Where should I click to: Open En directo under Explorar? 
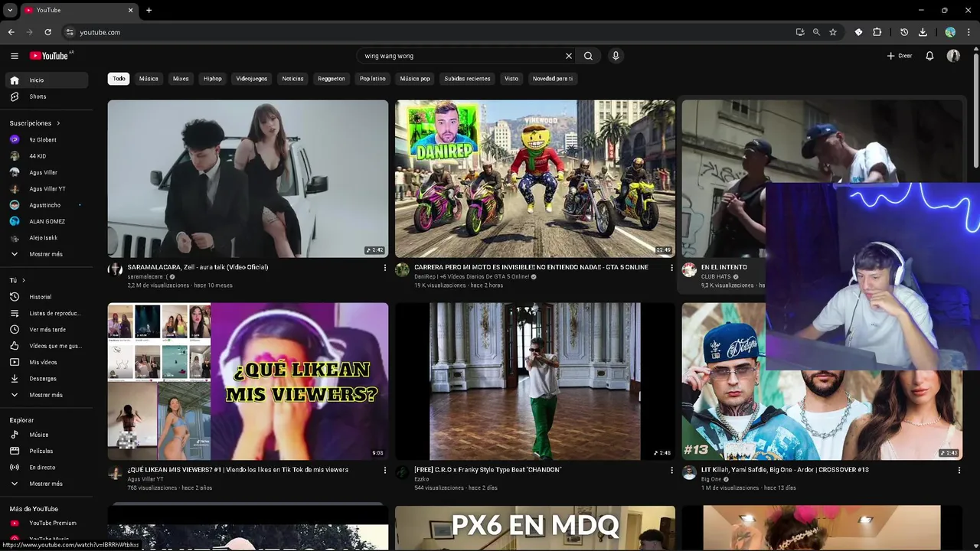47,468
